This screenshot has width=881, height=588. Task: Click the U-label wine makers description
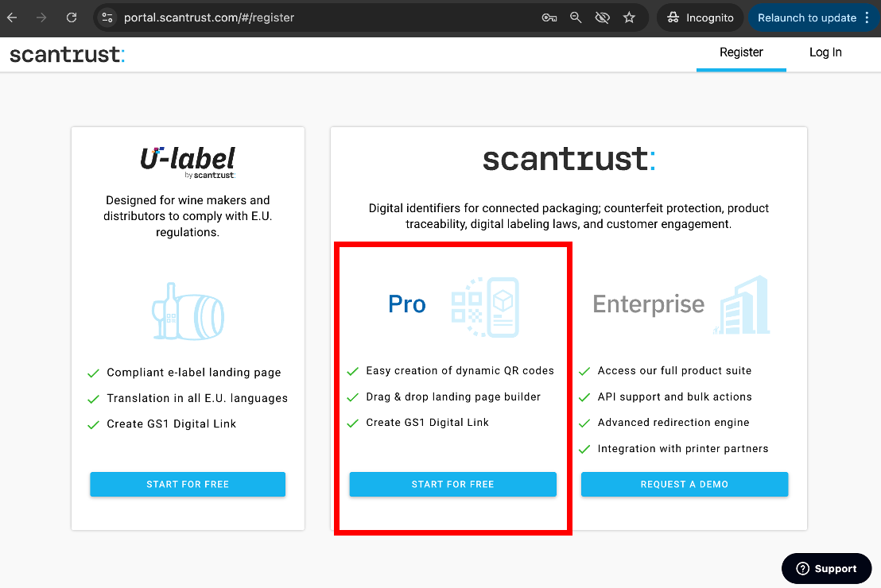[x=188, y=216]
